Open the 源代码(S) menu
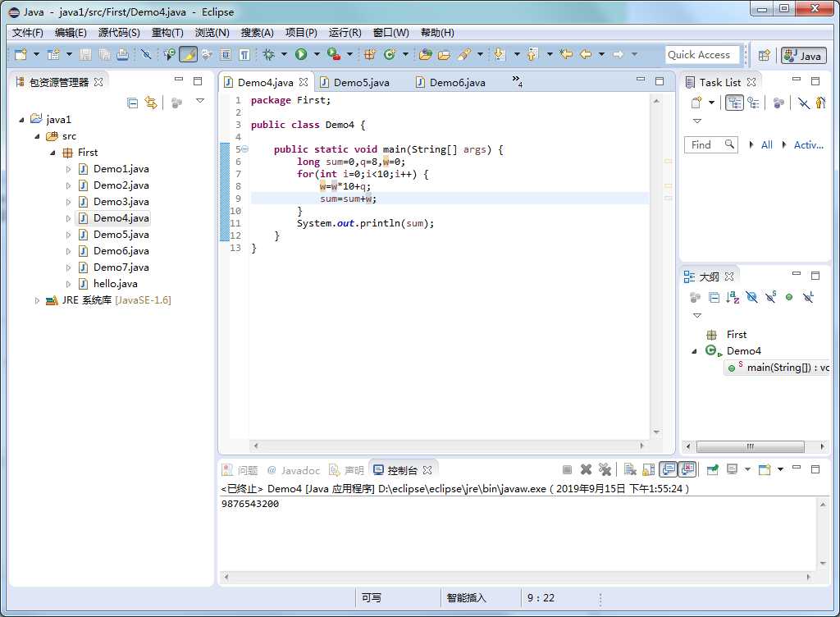Screen dimensions: 840x617 [119, 33]
